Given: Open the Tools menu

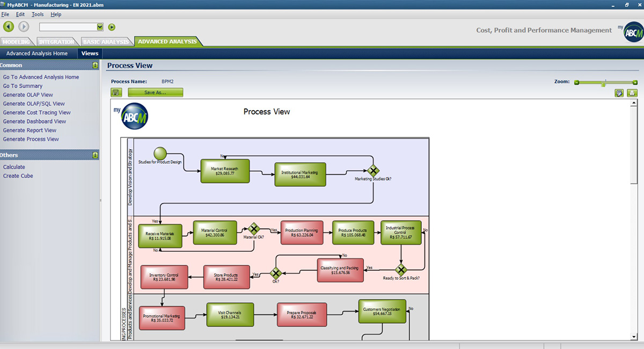Looking at the screenshot, I should coord(38,14).
